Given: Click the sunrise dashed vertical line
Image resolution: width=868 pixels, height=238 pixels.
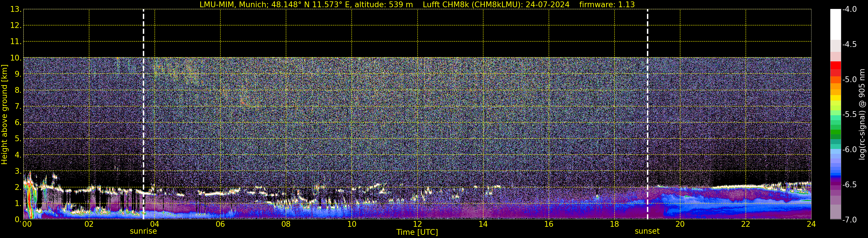Looking at the screenshot, I should (144, 114).
